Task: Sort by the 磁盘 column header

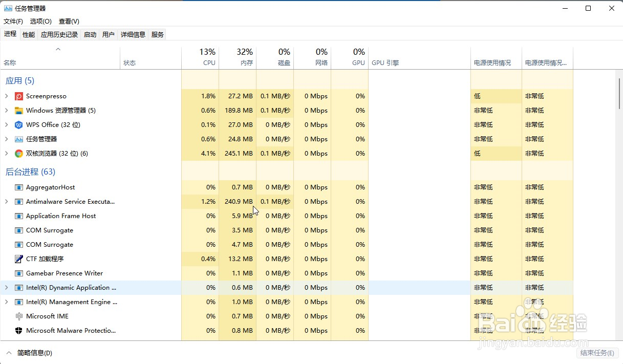Action: (x=275, y=58)
